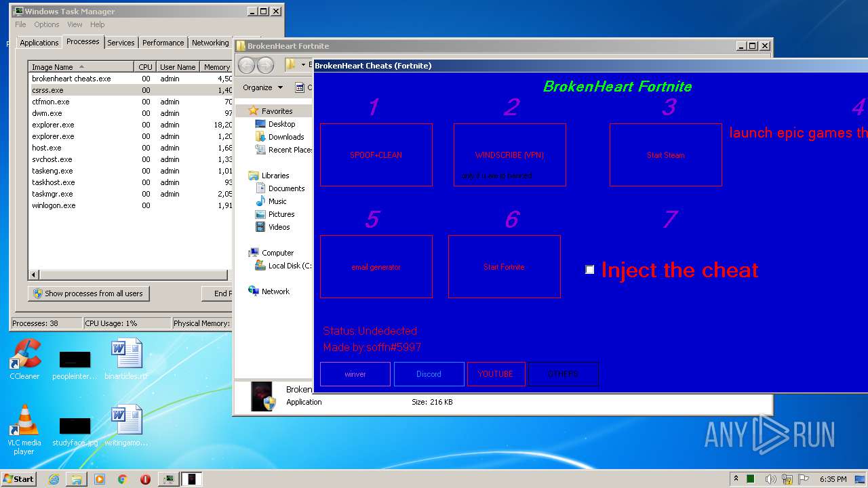Sort processes by User Name column
Screen dimensions: 868x488
tap(178, 67)
